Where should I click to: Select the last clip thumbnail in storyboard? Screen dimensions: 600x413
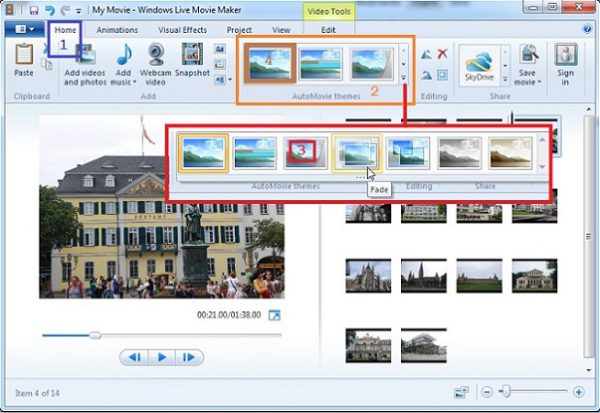pyautogui.click(x=423, y=345)
